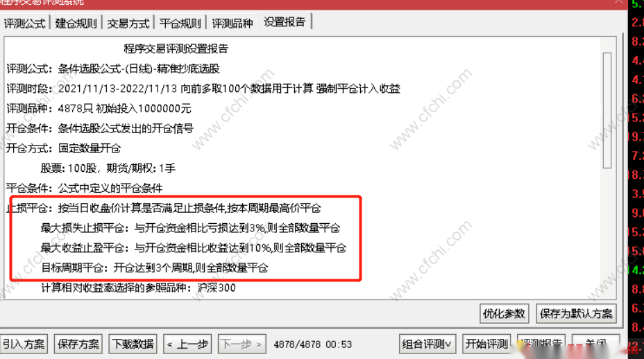The width and height of the screenshot is (644, 359).
Task: Open the 评测品种 tab
Action: click(x=232, y=23)
